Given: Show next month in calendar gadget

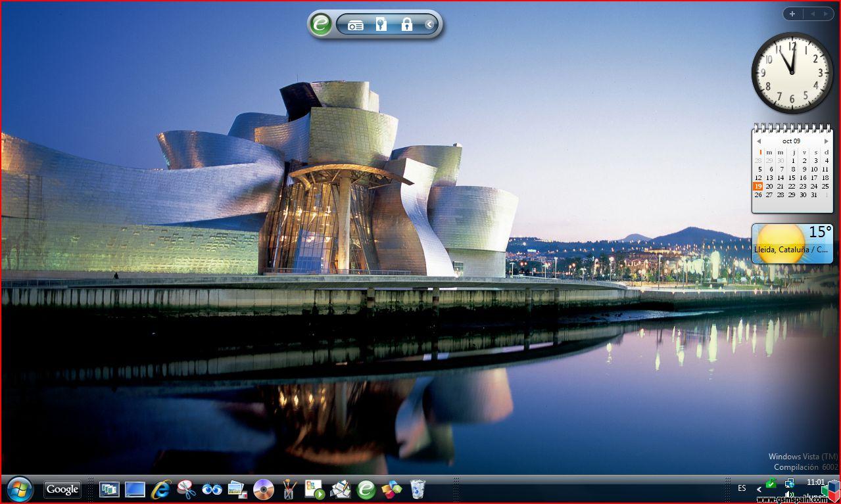Looking at the screenshot, I should pyautogui.click(x=827, y=141).
